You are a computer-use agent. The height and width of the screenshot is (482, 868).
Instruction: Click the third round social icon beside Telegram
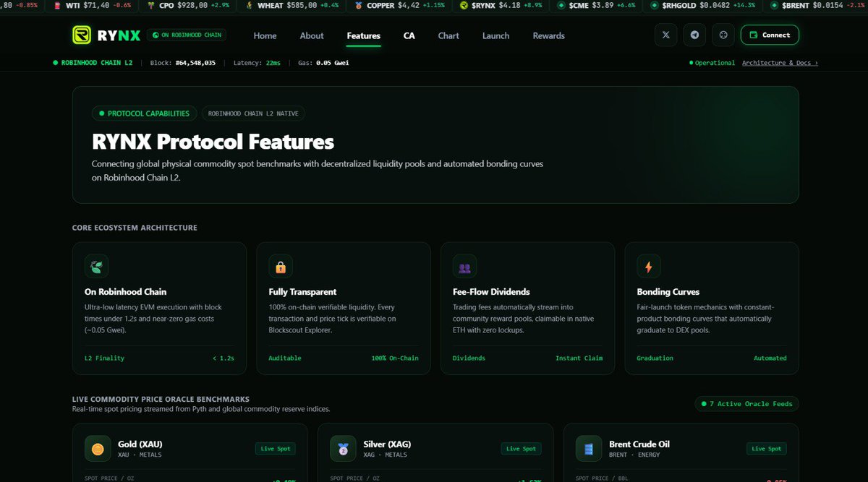pos(723,35)
